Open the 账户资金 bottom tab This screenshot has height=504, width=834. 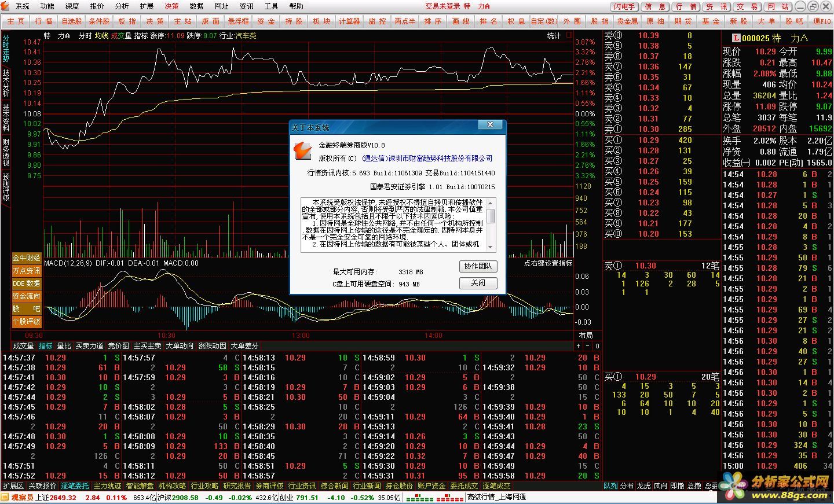[431, 486]
